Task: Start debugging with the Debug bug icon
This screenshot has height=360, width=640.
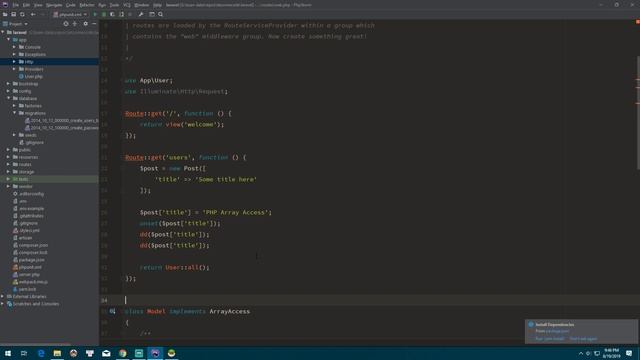Action: pyautogui.click(x=104, y=14)
